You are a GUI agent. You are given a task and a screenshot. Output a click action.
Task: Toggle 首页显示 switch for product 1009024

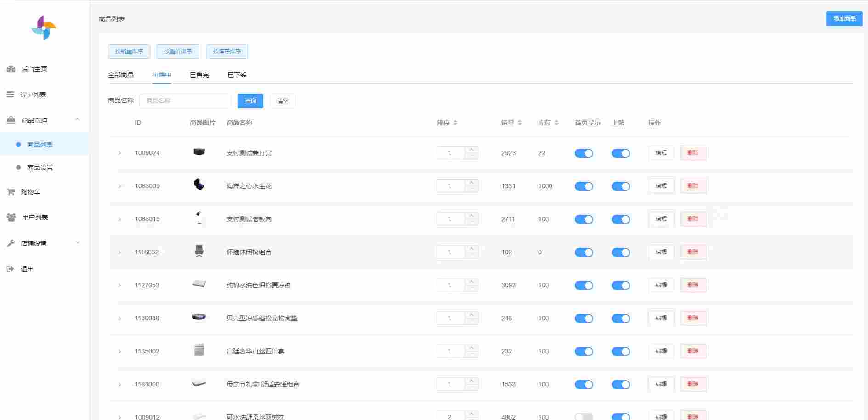(584, 153)
